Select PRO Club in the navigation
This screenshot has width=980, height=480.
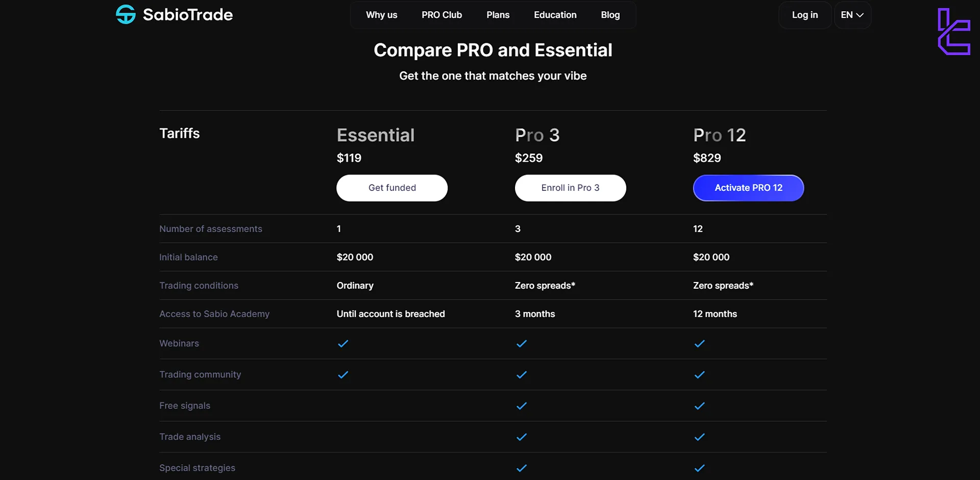click(x=442, y=15)
